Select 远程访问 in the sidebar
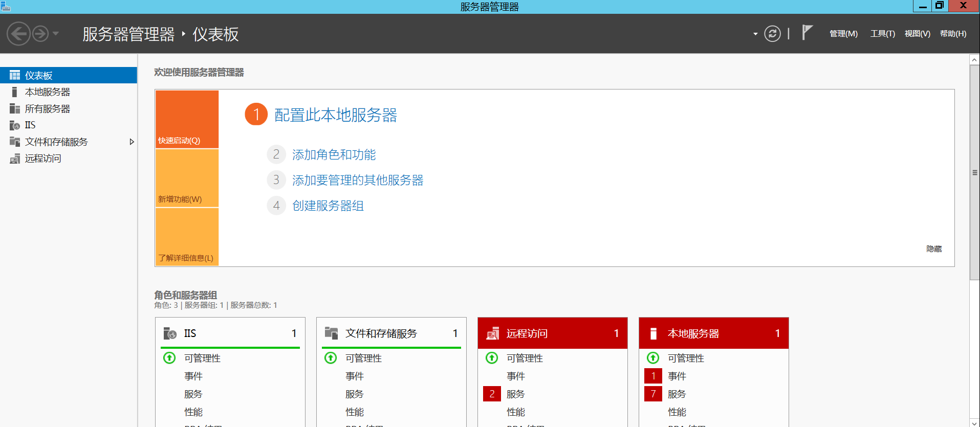 69,159
